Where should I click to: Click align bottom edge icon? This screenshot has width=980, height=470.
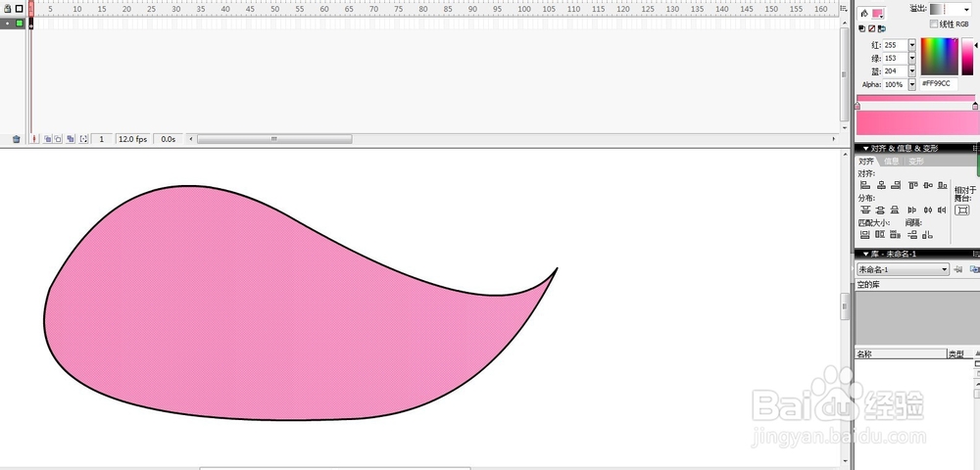click(941, 185)
